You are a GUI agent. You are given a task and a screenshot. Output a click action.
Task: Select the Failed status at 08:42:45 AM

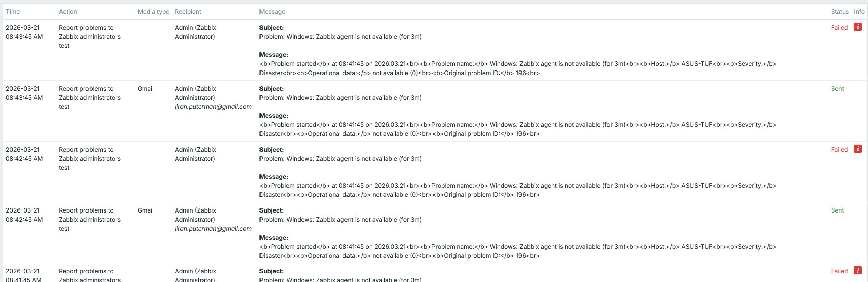click(x=839, y=150)
